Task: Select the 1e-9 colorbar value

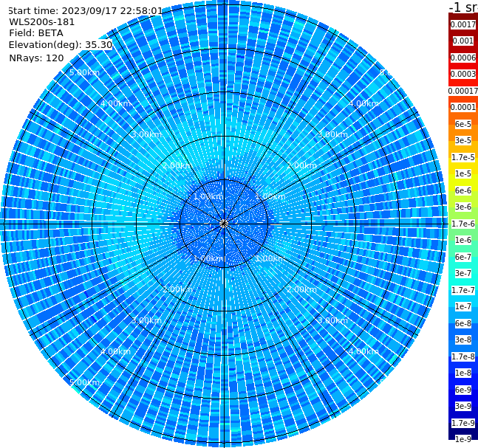Action: point(463,439)
